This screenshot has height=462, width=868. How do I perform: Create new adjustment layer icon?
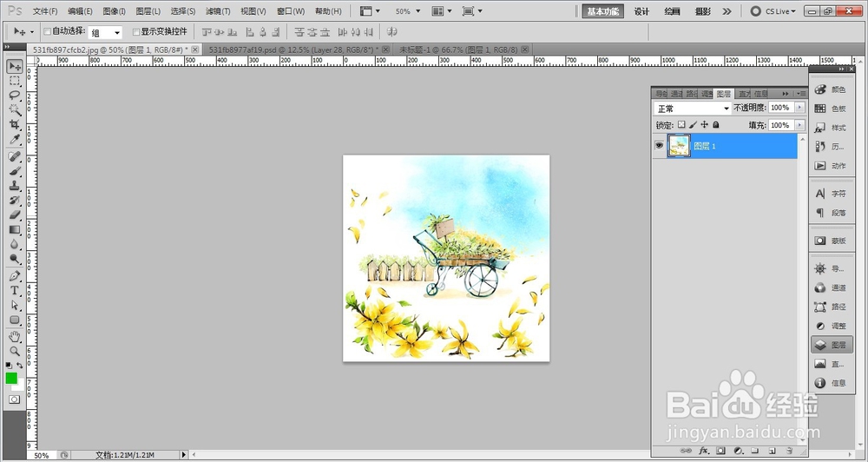[738, 451]
